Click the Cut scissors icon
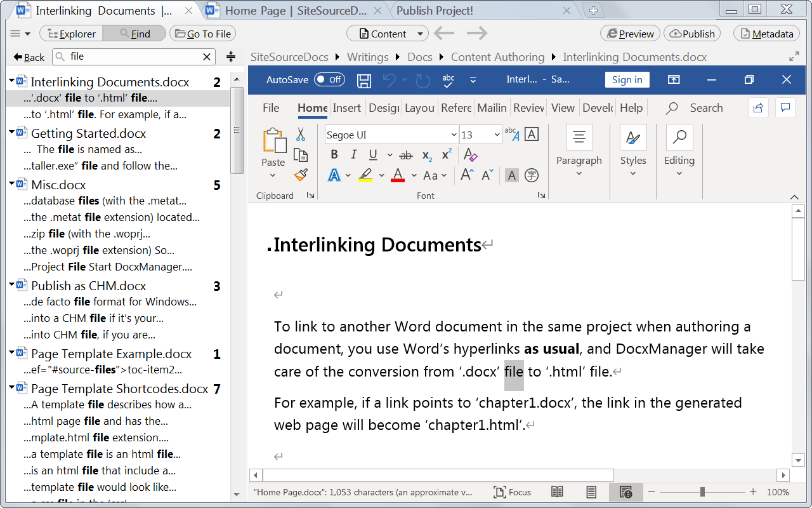This screenshot has width=812, height=508. pyautogui.click(x=301, y=134)
